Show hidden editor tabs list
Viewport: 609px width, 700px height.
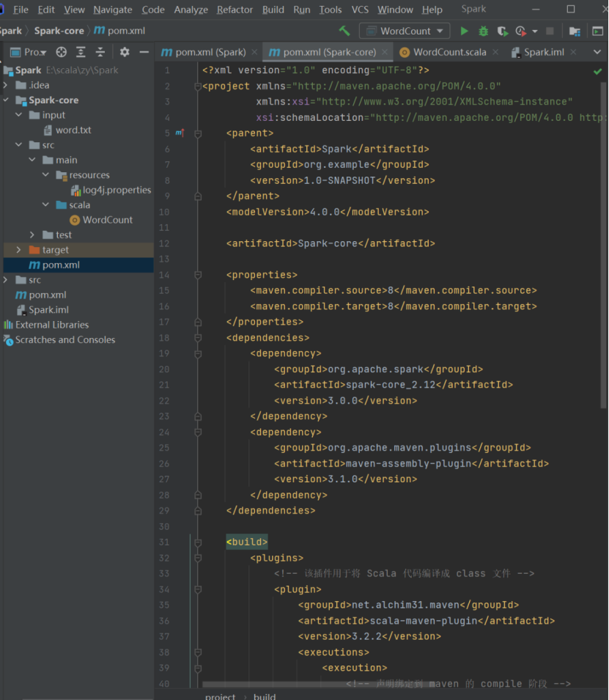point(597,52)
